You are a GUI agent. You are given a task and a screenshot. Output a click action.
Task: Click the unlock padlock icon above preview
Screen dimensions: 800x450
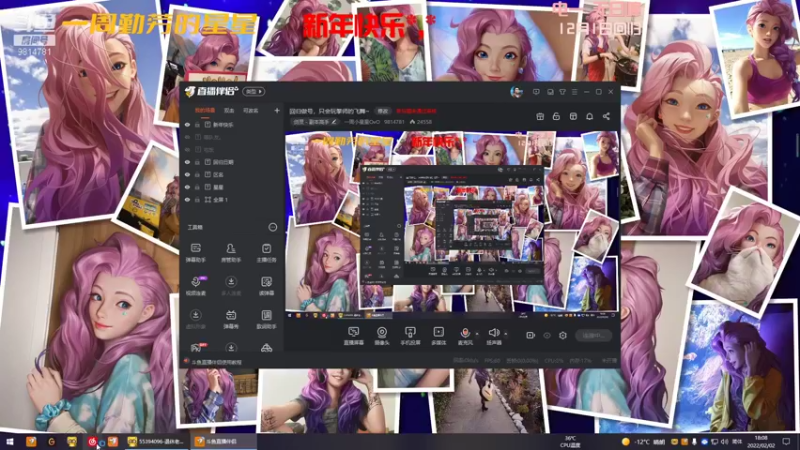pyautogui.click(x=556, y=116)
